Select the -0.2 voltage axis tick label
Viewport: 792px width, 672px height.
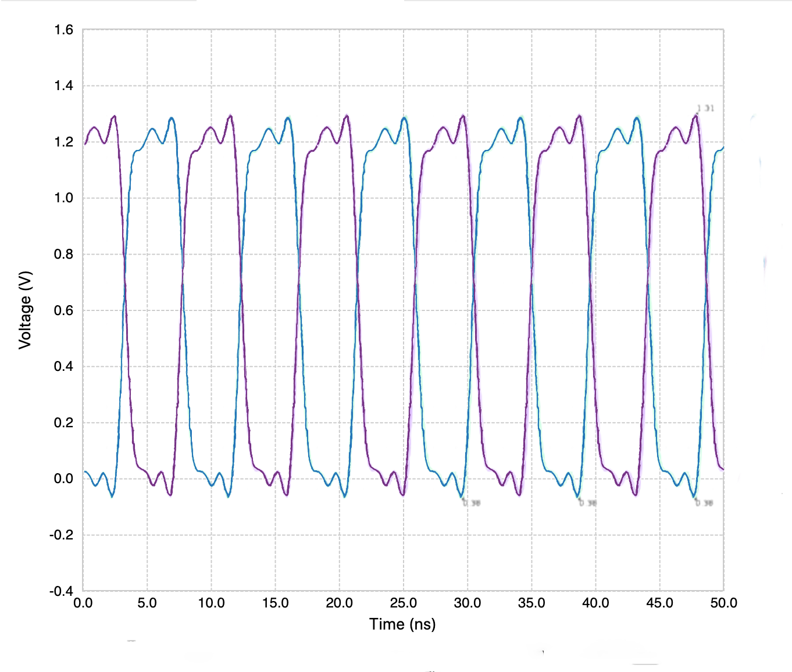click(62, 535)
